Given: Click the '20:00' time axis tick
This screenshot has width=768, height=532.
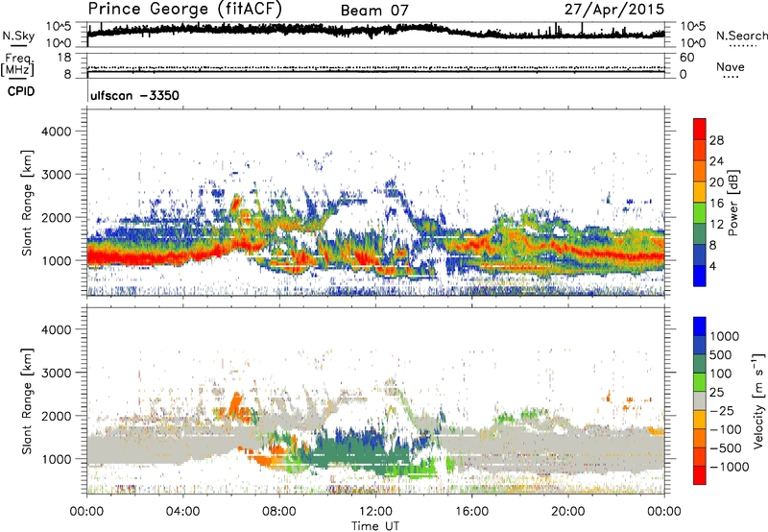Looking at the screenshot, I should coord(567,512).
